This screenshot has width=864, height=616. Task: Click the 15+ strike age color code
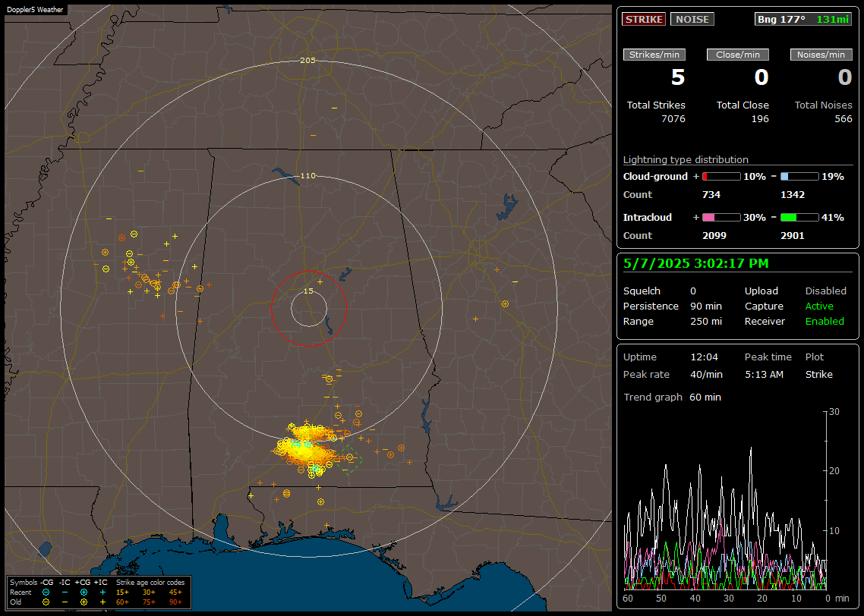[122, 592]
